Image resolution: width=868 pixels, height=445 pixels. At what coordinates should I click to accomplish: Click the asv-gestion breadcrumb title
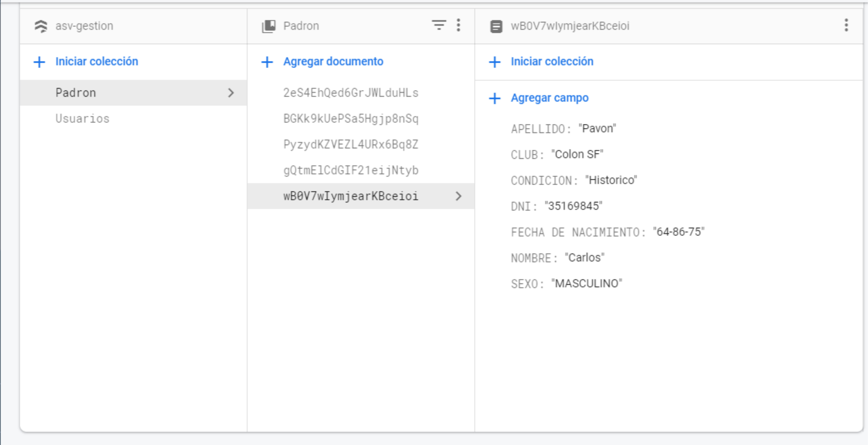pos(84,26)
